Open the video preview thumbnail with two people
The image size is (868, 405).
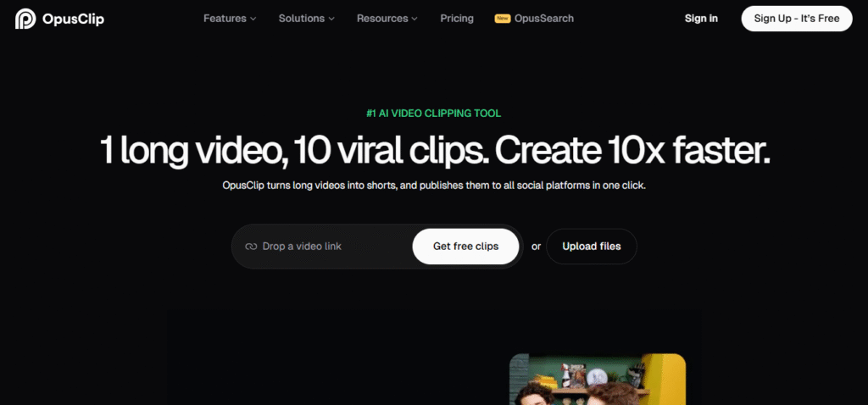click(x=598, y=380)
